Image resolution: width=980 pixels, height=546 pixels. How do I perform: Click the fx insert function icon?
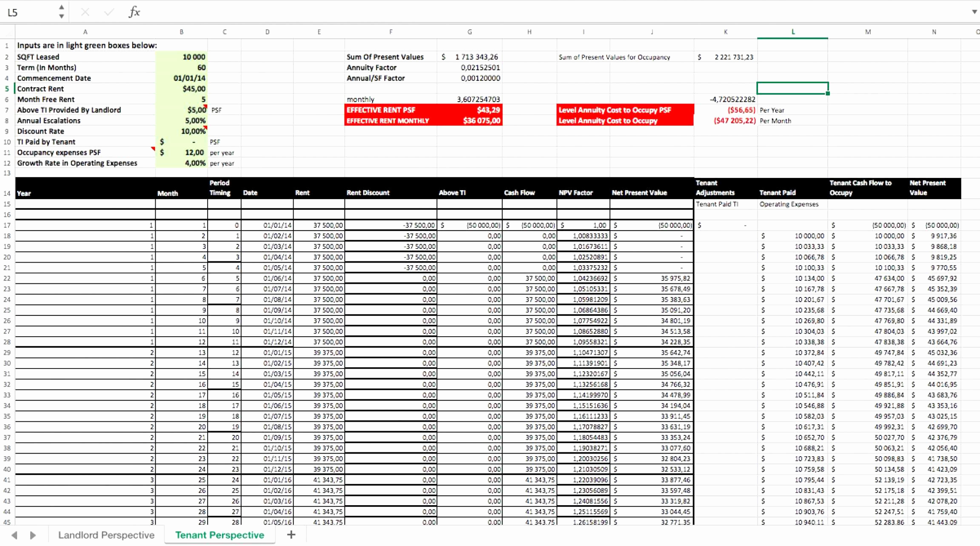pyautogui.click(x=134, y=12)
